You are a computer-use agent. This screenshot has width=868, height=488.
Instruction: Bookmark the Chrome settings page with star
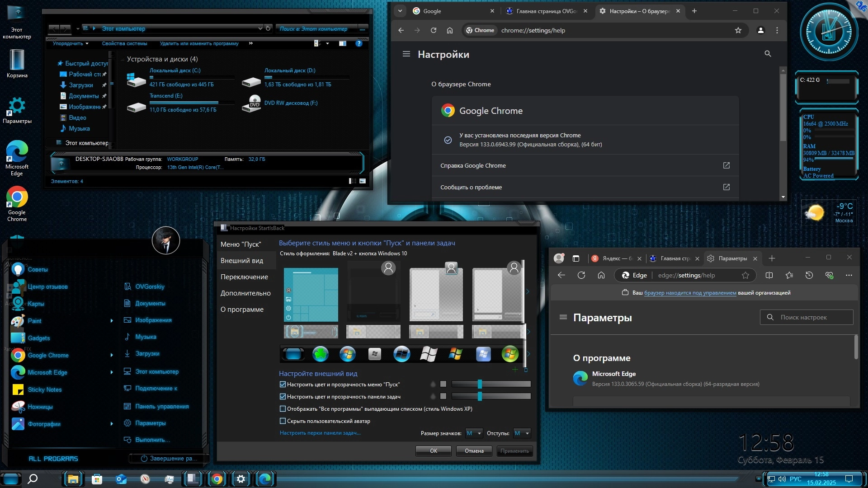pos(738,30)
